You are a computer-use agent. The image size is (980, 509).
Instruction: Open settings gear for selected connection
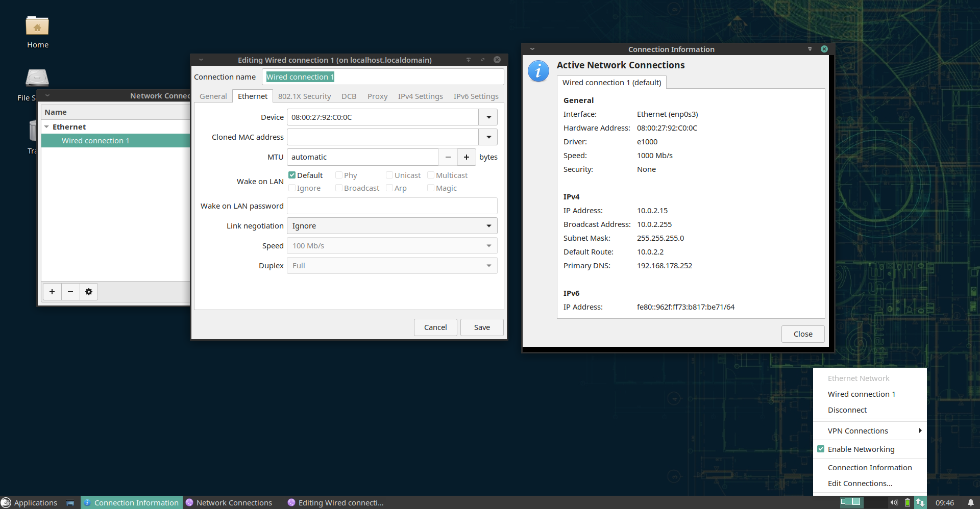(x=89, y=292)
